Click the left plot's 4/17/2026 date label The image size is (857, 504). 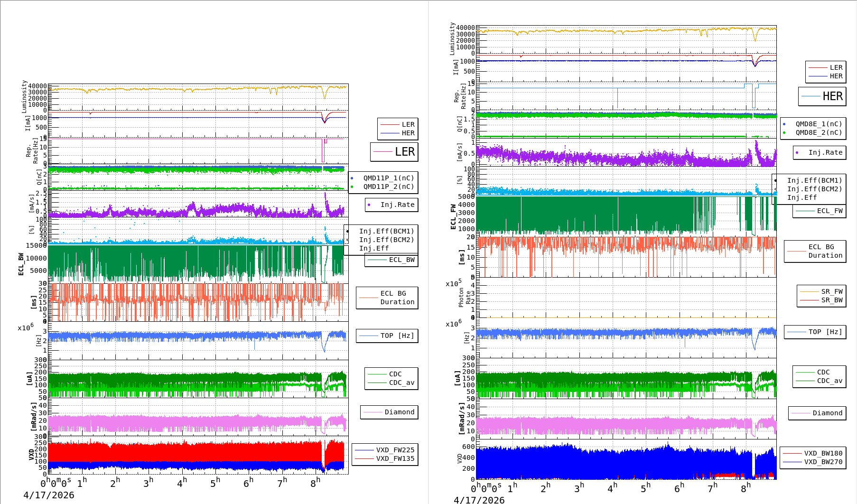coord(49,495)
